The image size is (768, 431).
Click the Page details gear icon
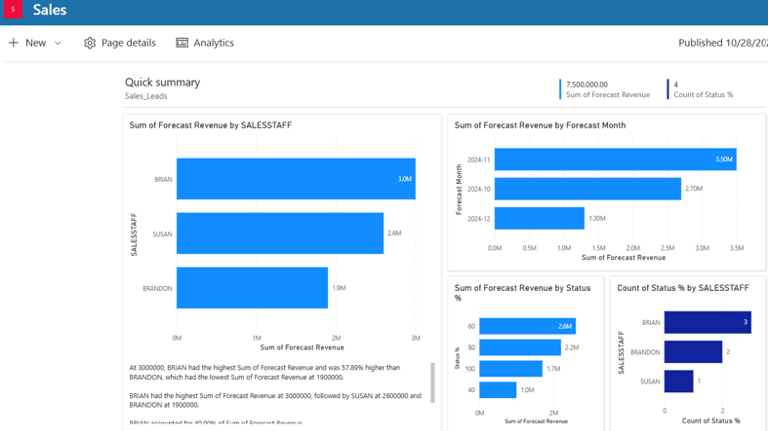90,43
